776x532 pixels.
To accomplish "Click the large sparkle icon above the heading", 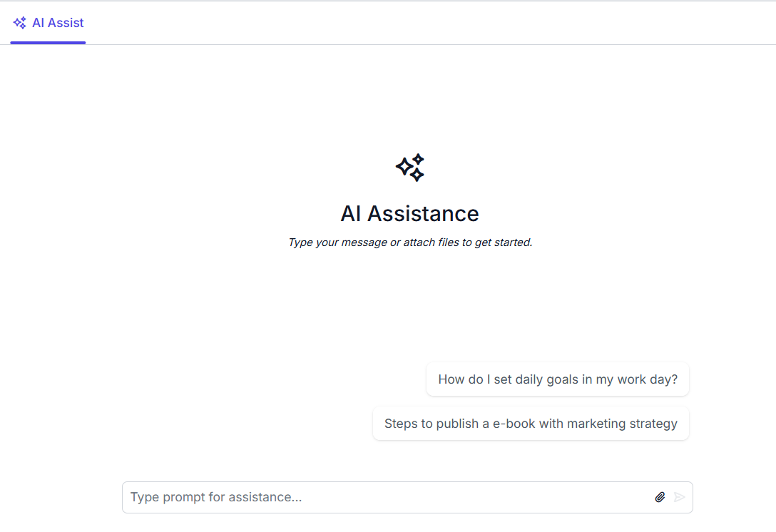I will click(x=410, y=168).
